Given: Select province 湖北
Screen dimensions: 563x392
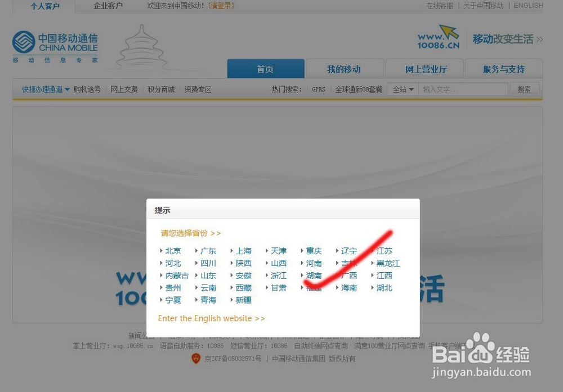Looking at the screenshot, I should pyautogui.click(x=384, y=287).
